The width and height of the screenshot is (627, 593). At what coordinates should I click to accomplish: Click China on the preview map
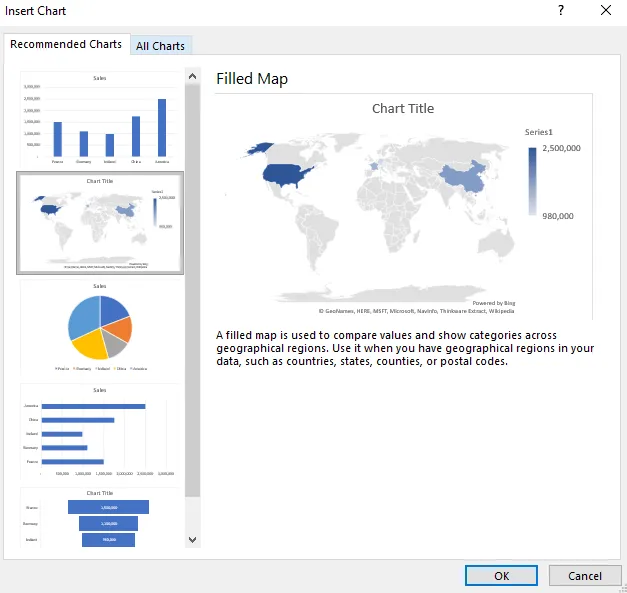pos(464,176)
